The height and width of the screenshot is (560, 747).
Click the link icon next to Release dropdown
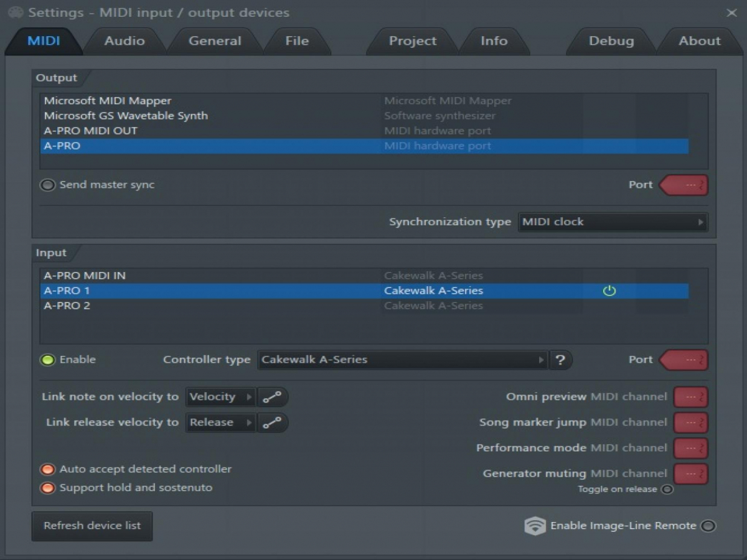(272, 422)
